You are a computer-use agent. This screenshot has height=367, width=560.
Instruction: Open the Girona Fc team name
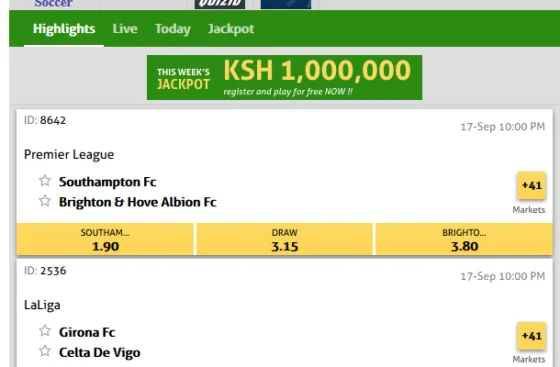(x=87, y=332)
